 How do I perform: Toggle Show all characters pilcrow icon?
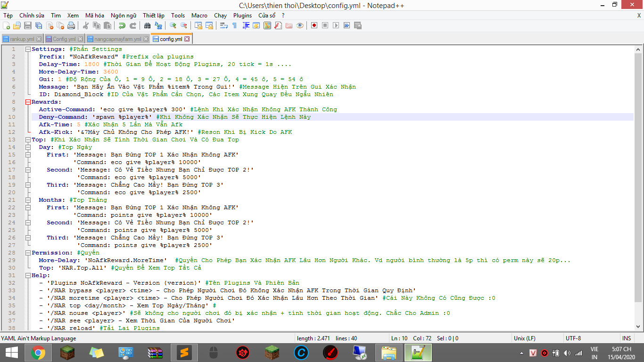click(x=234, y=25)
